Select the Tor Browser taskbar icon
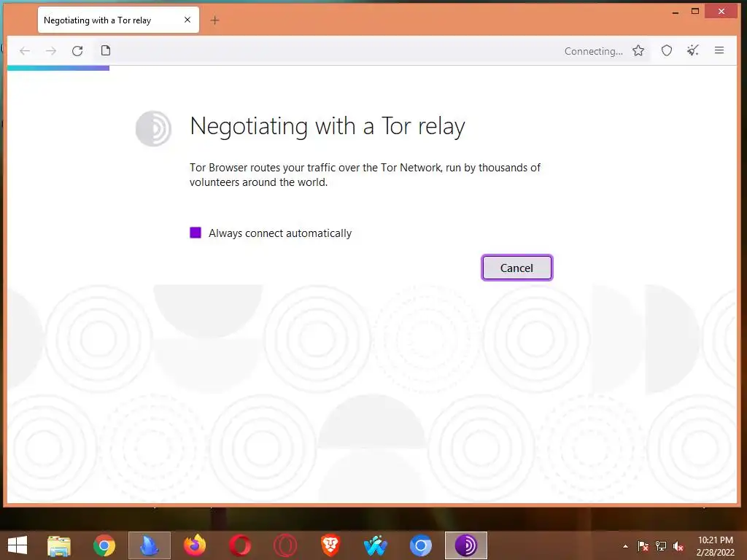The width and height of the screenshot is (747, 560). (x=466, y=545)
